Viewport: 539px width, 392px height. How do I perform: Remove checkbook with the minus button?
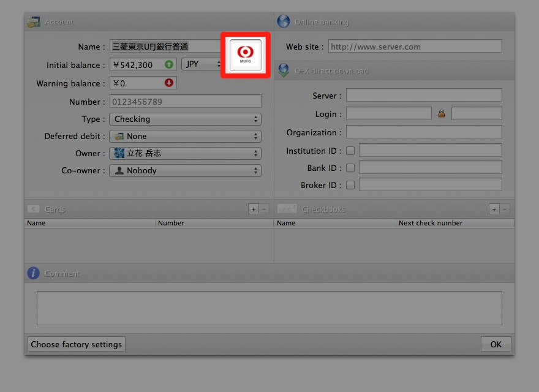505,209
